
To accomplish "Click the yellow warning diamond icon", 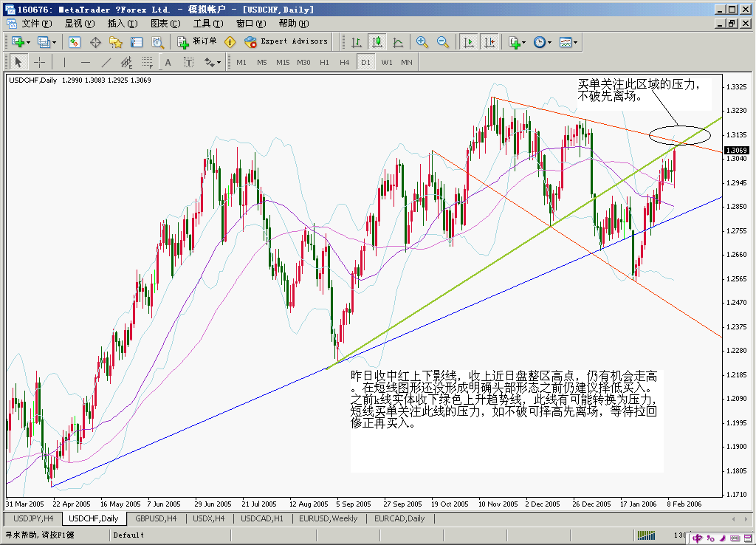I will [230, 42].
